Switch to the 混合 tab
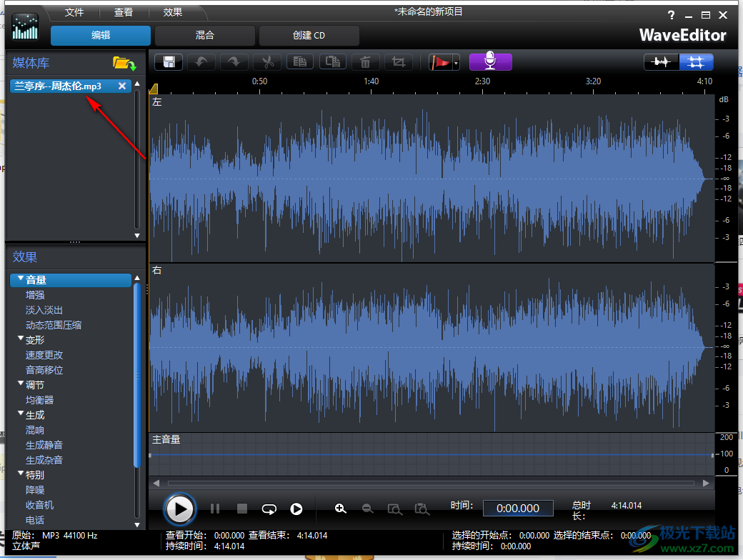This screenshot has width=743, height=560. tap(205, 35)
